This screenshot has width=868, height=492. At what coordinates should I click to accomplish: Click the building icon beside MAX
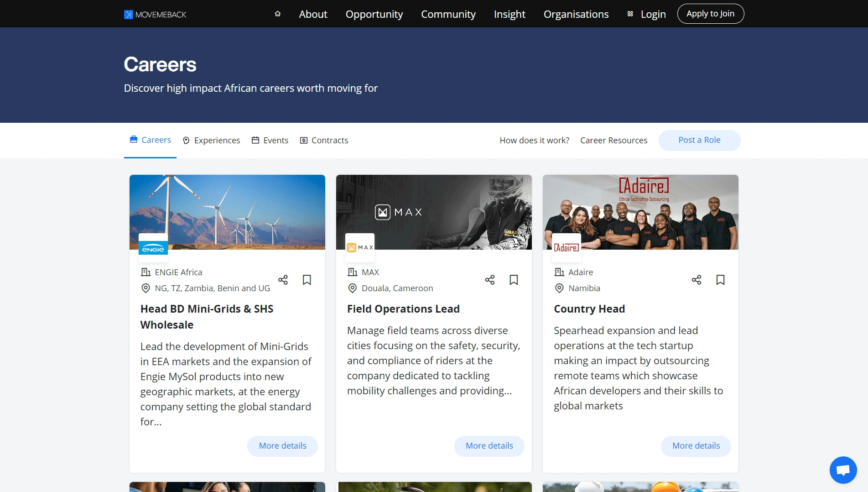click(x=352, y=272)
